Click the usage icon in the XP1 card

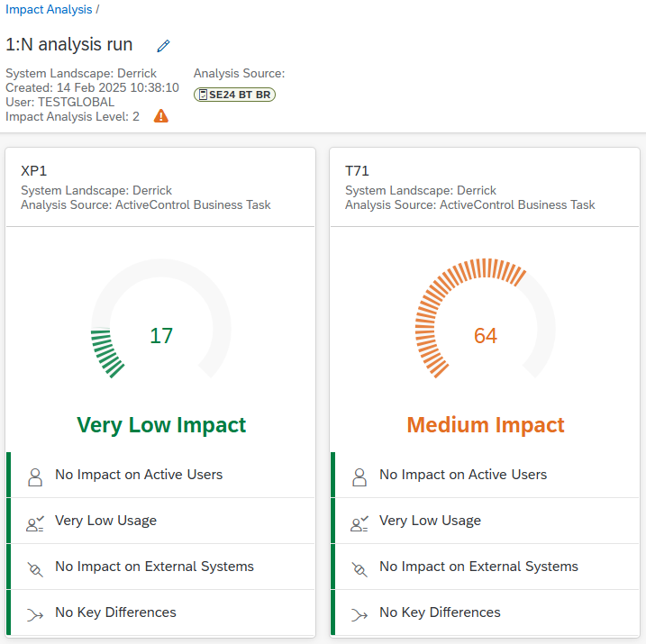[x=35, y=523]
